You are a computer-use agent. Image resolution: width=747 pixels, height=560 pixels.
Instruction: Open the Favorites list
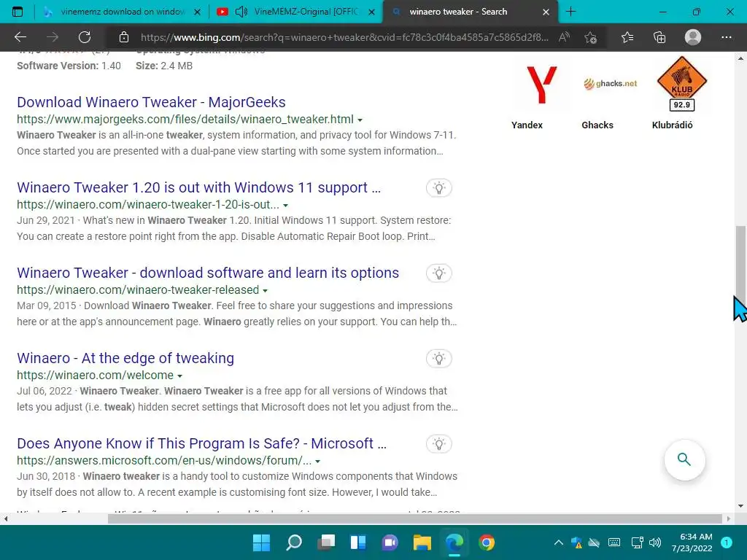click(x=627, y=37)
